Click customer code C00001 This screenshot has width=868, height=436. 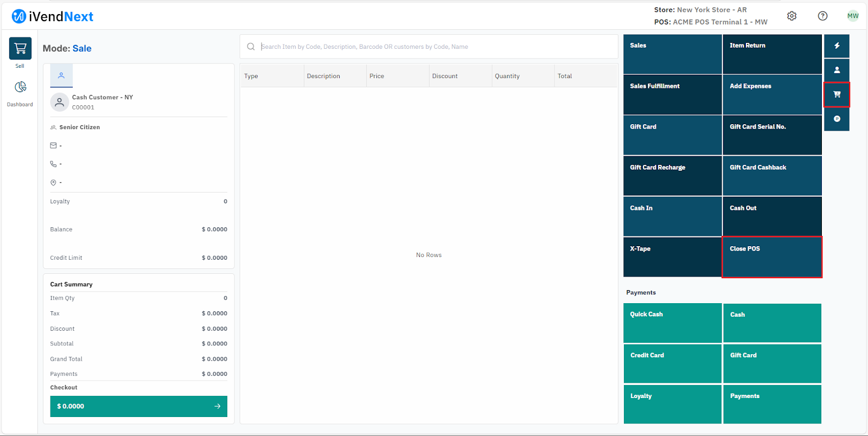83,107
